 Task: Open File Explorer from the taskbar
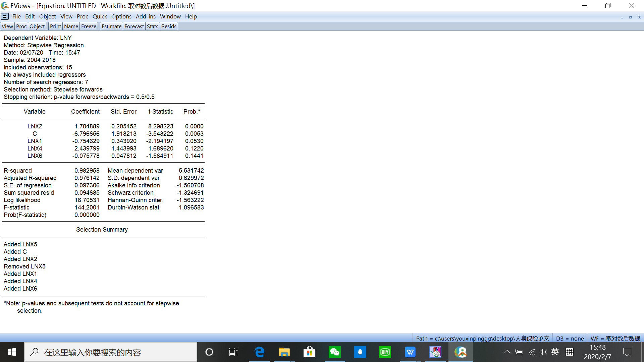tap(284, 352)
